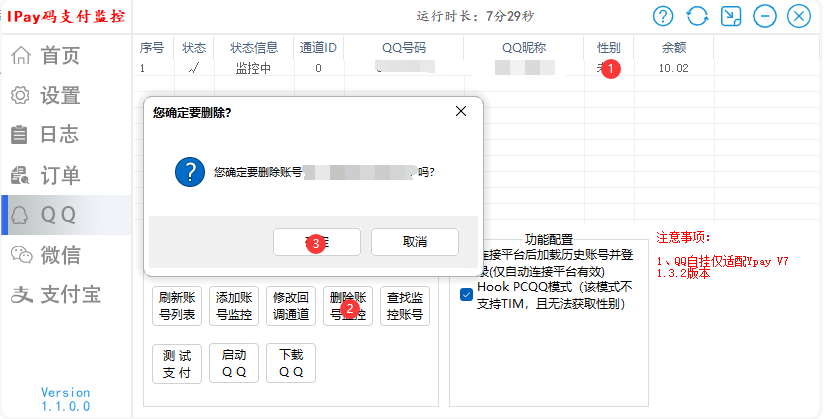Open 日志 logs in the sidebar

coord(66,135)
